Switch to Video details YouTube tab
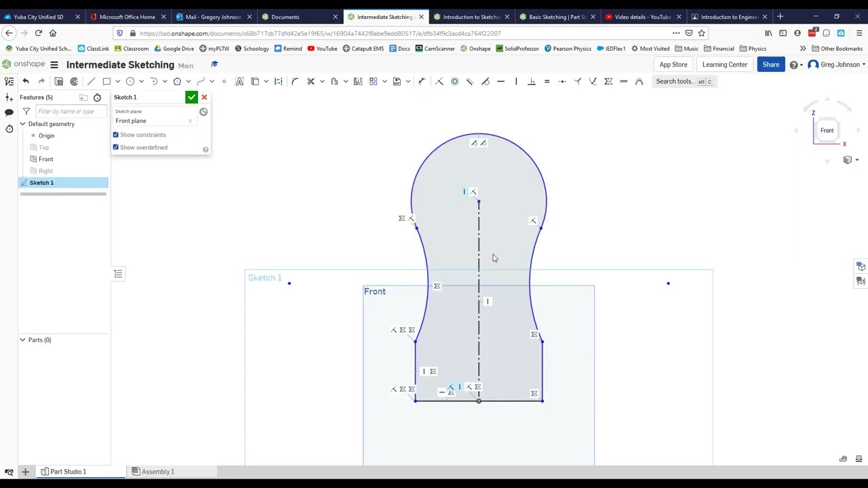Image resolution: width=868 pixels, height=488 pixels. (642, 17)
